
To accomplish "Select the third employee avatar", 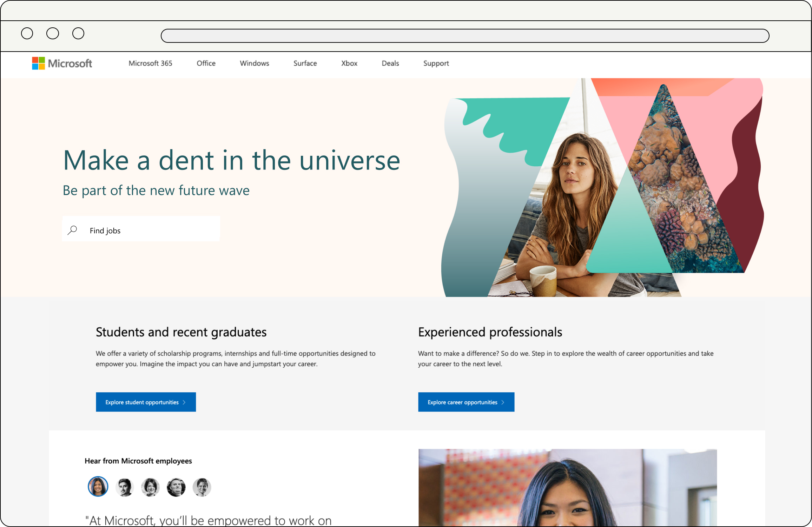I will [x=150, y=487].
